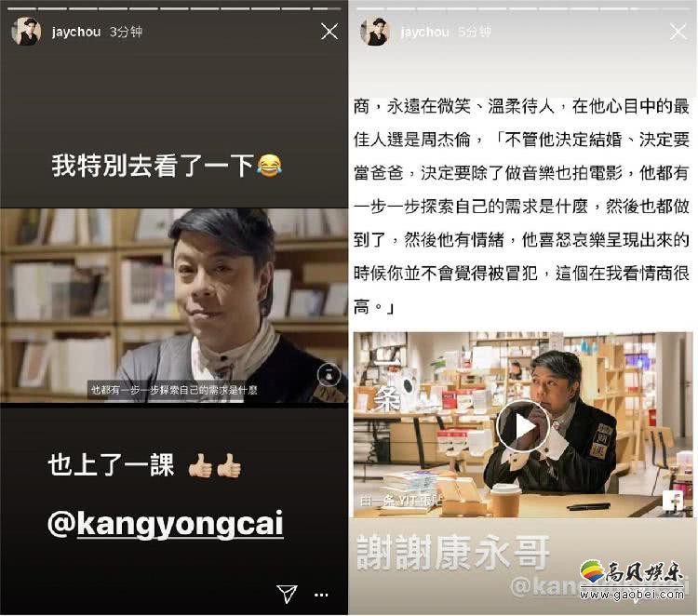Open jaychou username in left story

click(76, 32)
